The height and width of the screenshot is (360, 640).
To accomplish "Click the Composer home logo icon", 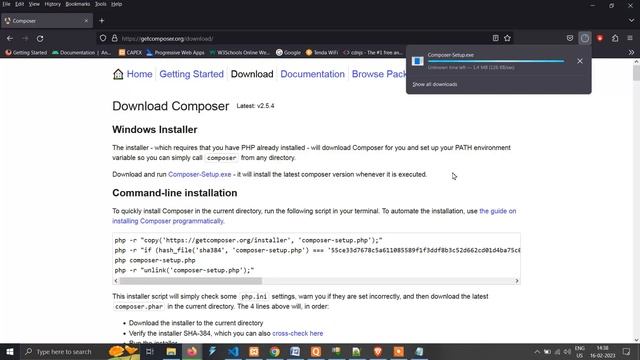I will click(x=118, y=74).
